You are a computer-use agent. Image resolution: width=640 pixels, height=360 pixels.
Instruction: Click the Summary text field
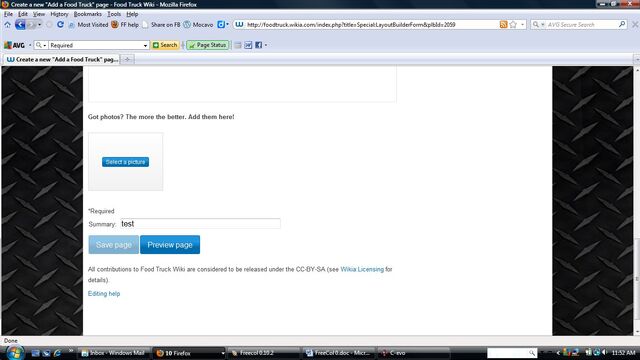(x=200, y=224)
